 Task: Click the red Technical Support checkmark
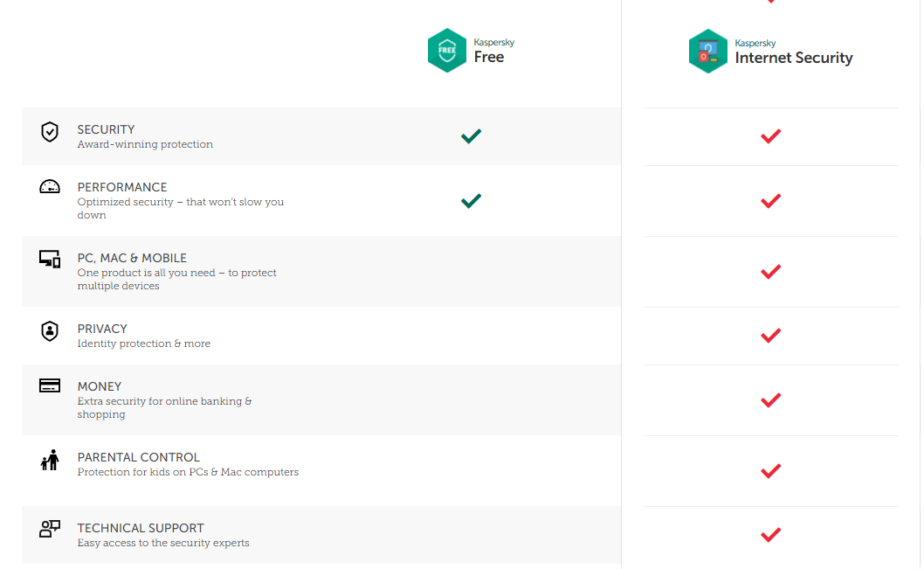point(770,534)
